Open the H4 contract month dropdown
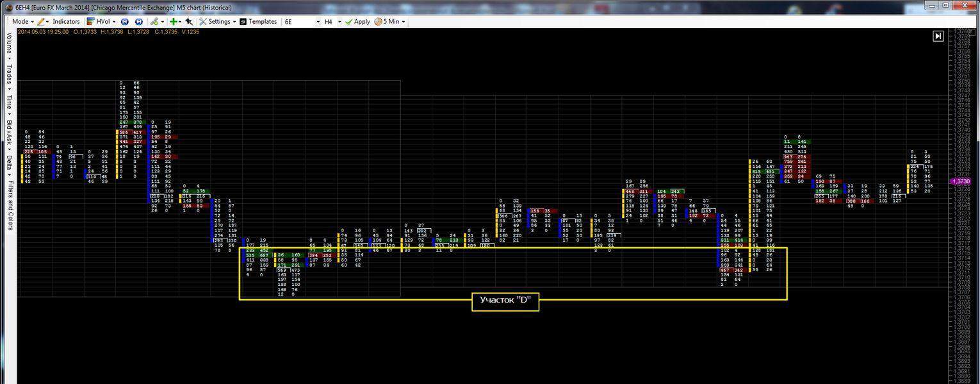Image resolution: width=980 pixels, height=384 pixels. tap(339, 22)
